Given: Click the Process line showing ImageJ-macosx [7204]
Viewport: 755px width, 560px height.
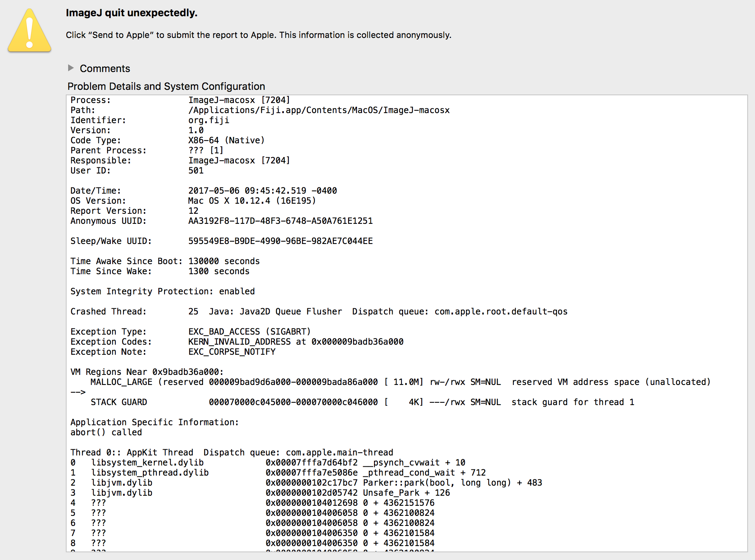Looking at the screenshot, I should pos(239,100).
